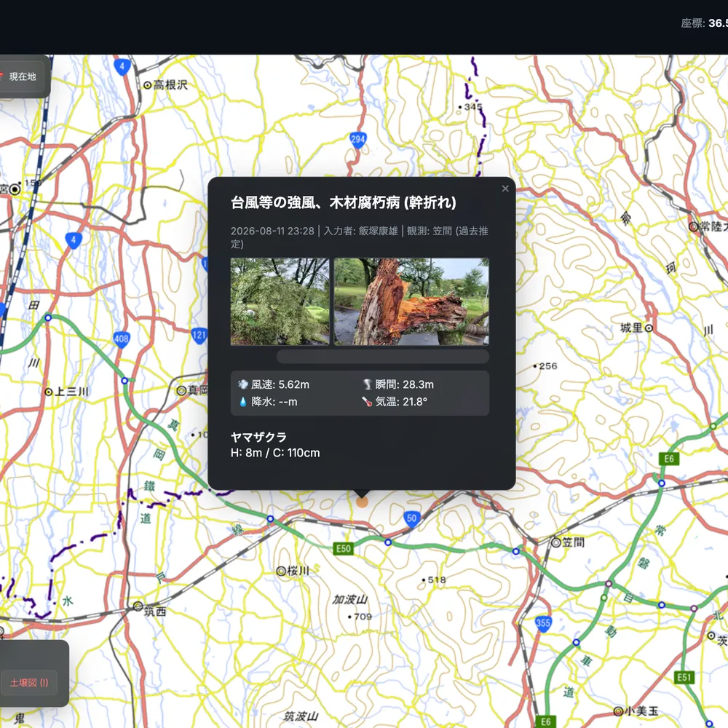This screenshot has width=728, height=728.
Task: Close the tree damage popup
Action: (x=505, y=189)
